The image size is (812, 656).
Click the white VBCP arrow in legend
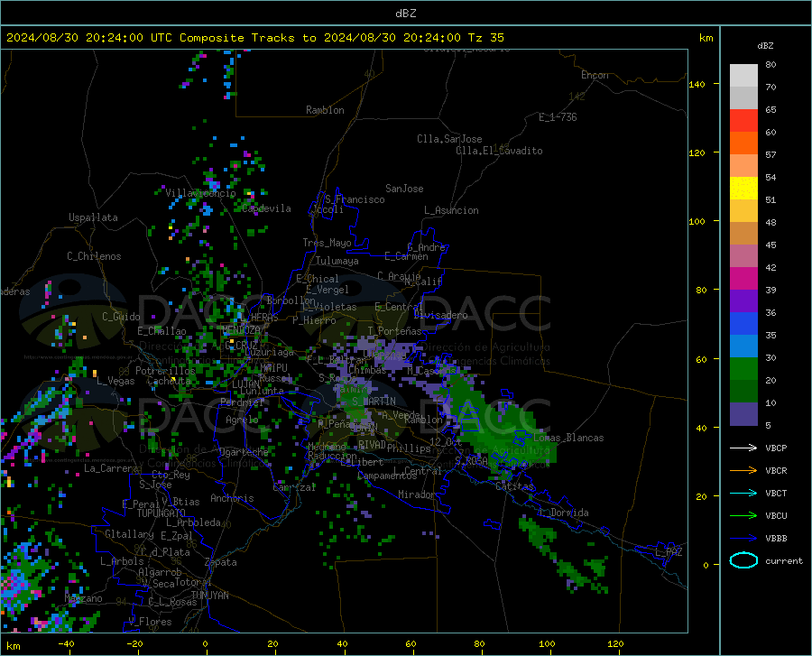743,448
